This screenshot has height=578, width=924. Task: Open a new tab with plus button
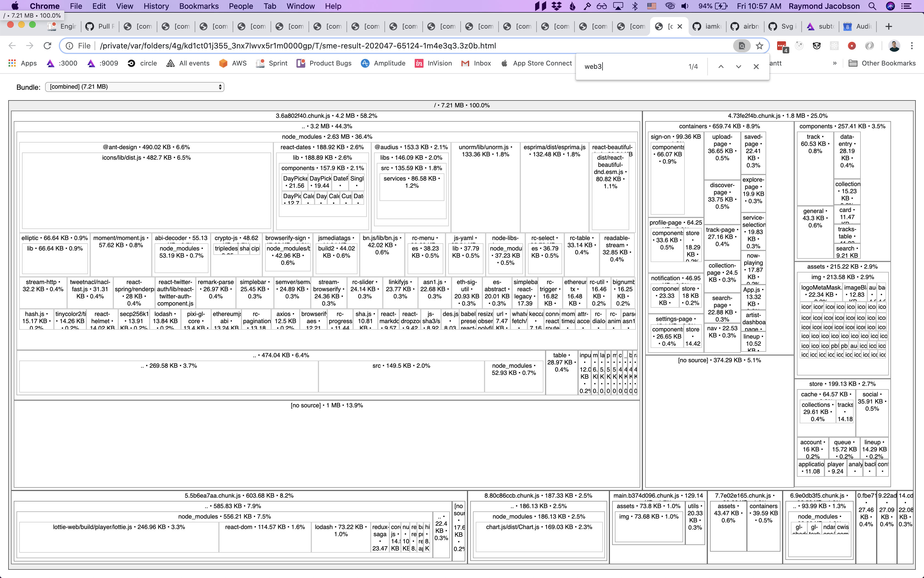coord(889,26)
